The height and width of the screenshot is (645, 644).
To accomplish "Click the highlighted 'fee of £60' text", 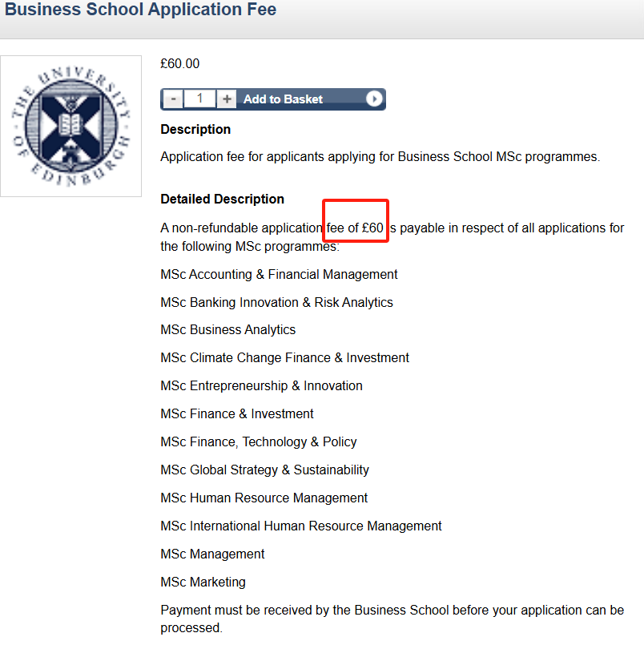I will click(x=356, y=228).
